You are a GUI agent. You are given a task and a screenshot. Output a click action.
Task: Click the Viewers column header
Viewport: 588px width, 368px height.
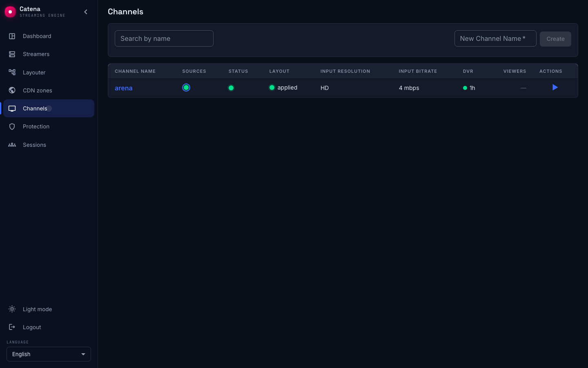[x=515, y=71]
